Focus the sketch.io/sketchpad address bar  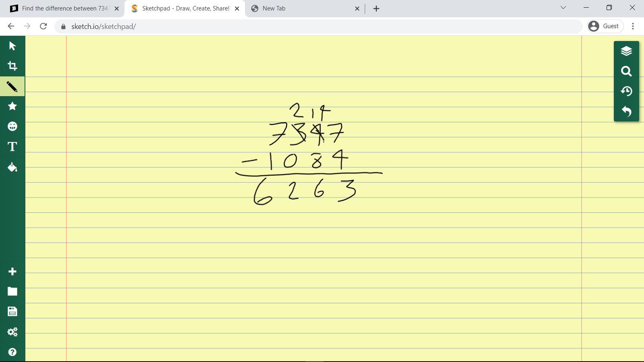tap(319, 27)
